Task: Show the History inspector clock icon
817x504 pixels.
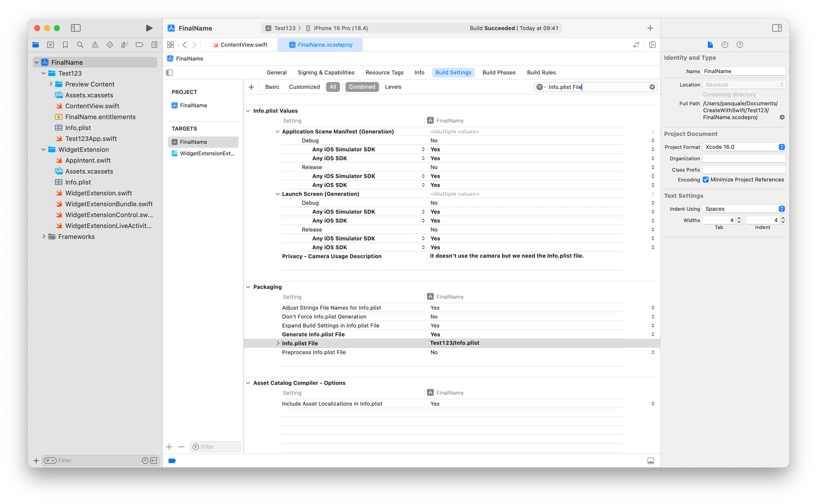Action: click(x=725, y=45)
